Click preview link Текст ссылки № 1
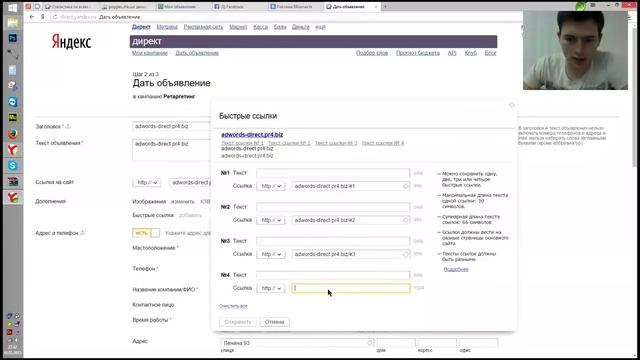The height and width of the screenshot is (360, 640). pyautogui.click(x=242, y=143)
